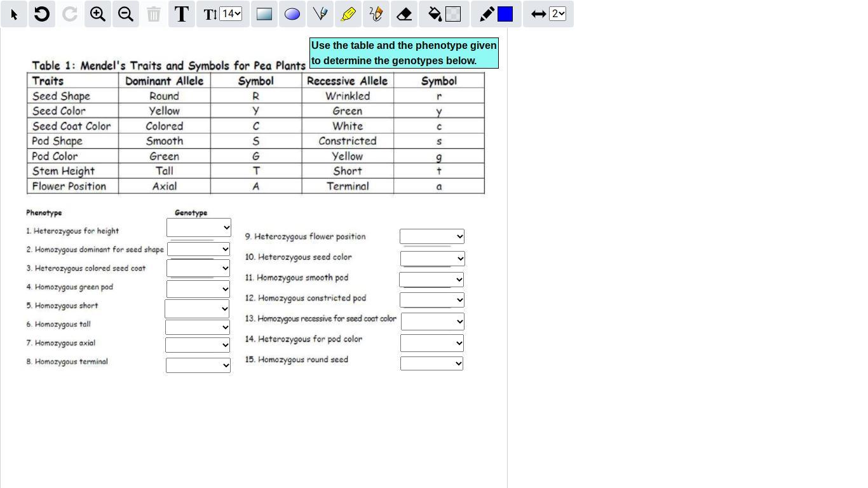Click the "Axial" dominant allele cell
The width and height of the screenshot is (868, 488).
165,186
